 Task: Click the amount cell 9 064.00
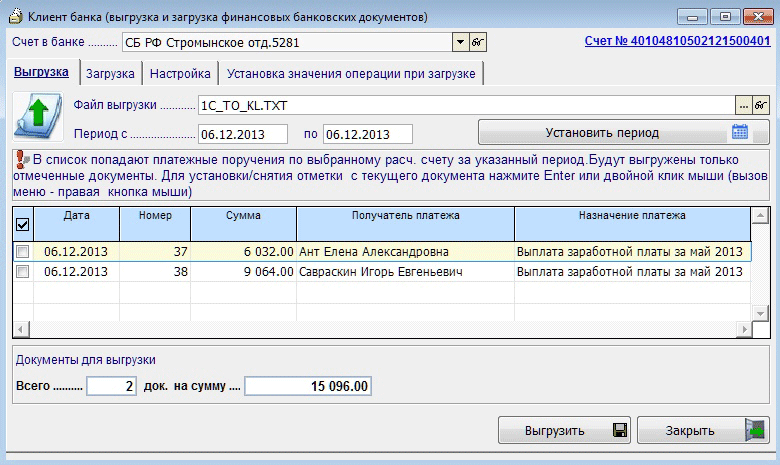[x=243, y=272]
